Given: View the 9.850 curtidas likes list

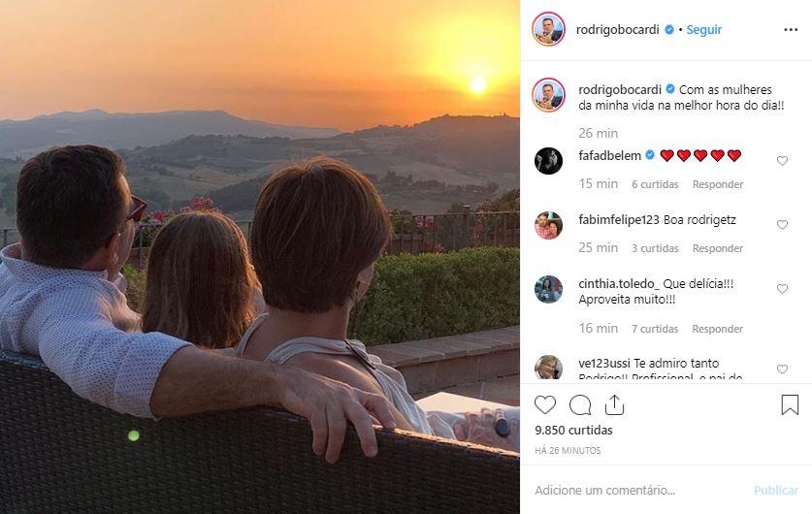Looking at the screenshot, I should point(573,431).
